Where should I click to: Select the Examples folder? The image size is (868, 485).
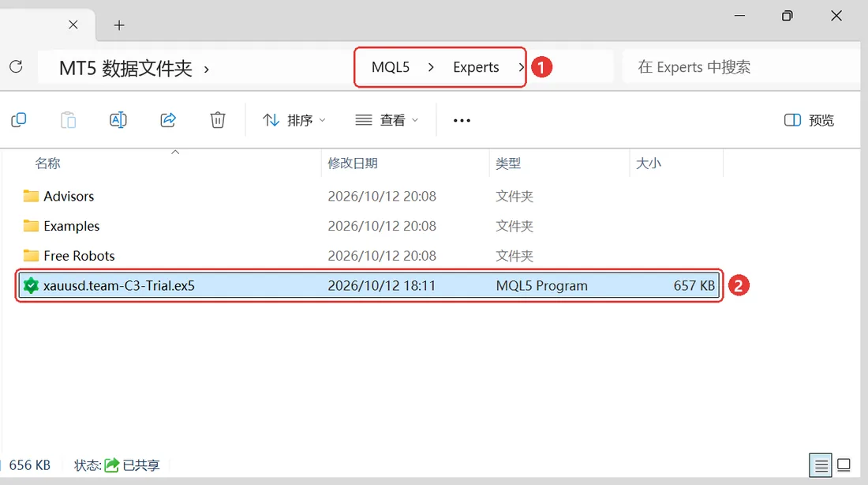[71, 226]
